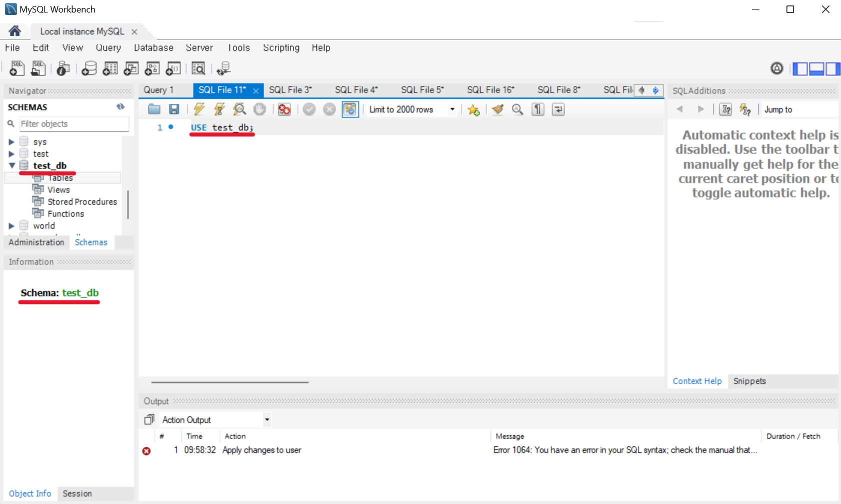This screenshot has height=504, width=841.
Task: Toggle invisible characters display icon
Action: [538, 109]
